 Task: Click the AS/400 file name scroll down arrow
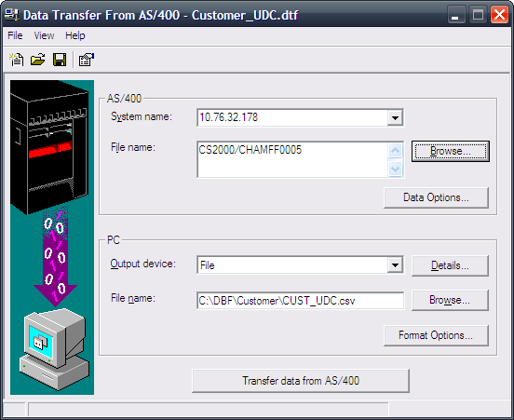point(396,169)
